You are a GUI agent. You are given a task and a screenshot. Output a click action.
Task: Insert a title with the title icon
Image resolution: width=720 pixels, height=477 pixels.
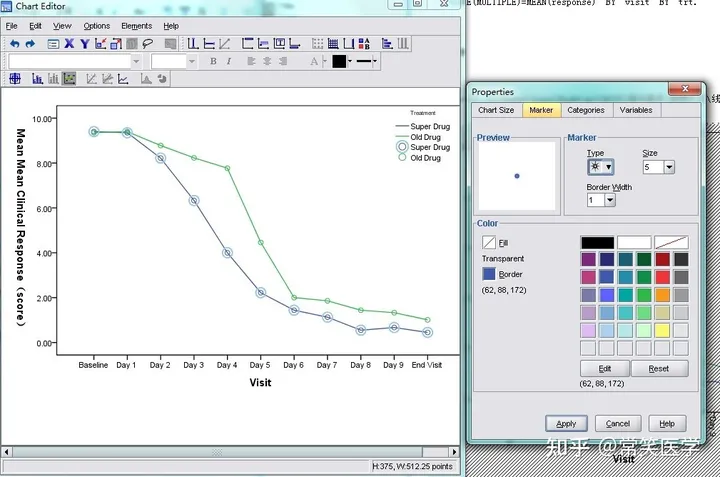(248, 44)
